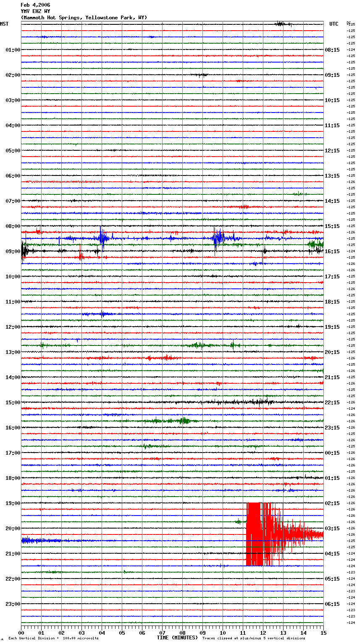Screen dimensions: 357x644
Task: Click the "21:15" UTC time label
Action: 332,377
